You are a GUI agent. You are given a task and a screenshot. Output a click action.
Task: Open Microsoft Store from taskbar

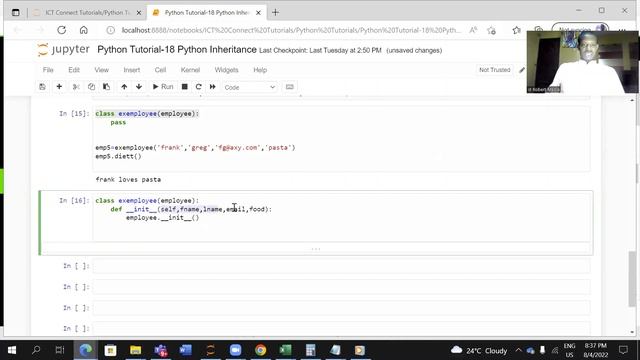pos(111,350)
